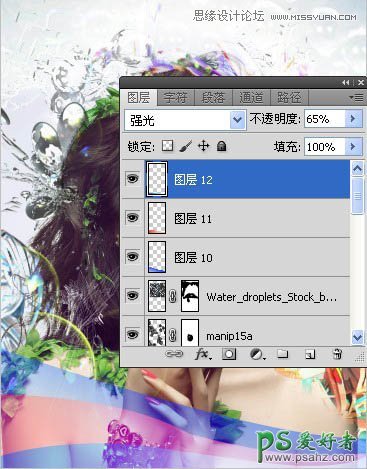Create a new layer
367x469 pixels.
pos(310,354)
